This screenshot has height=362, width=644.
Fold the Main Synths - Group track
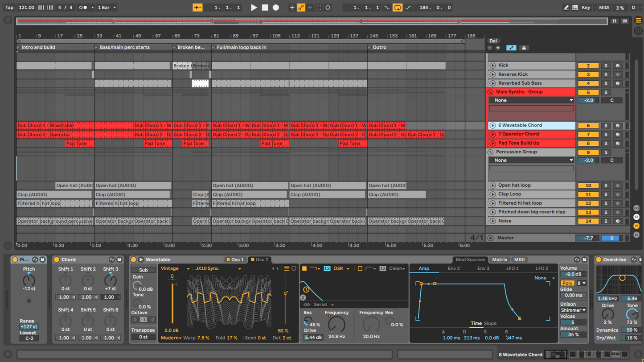[x=490, y=92]
